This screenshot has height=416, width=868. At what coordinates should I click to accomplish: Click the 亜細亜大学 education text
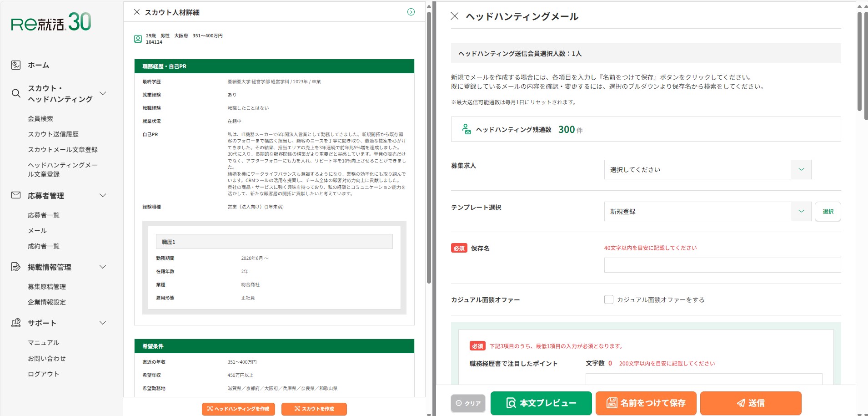tap(274, 81)
